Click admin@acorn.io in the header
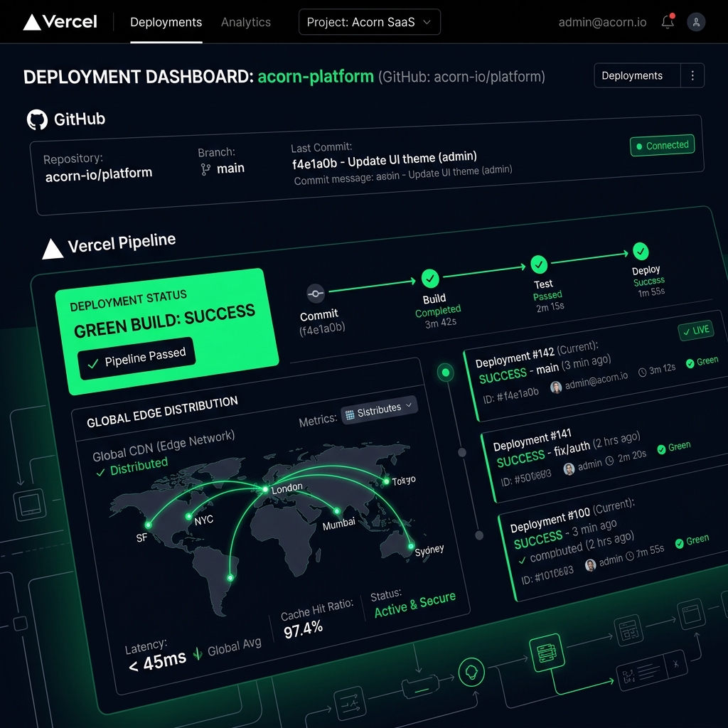The height and width of the screenshot is (728, 728). (602, 22)
